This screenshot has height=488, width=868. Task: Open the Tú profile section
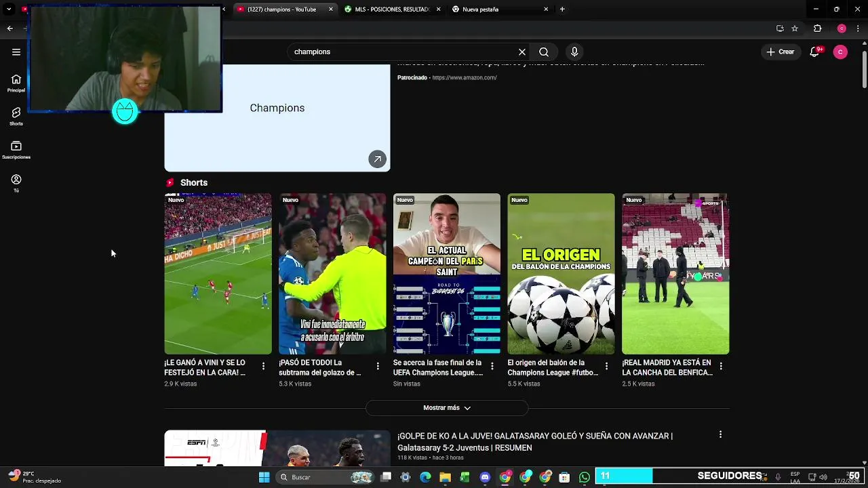click(16, 184)
